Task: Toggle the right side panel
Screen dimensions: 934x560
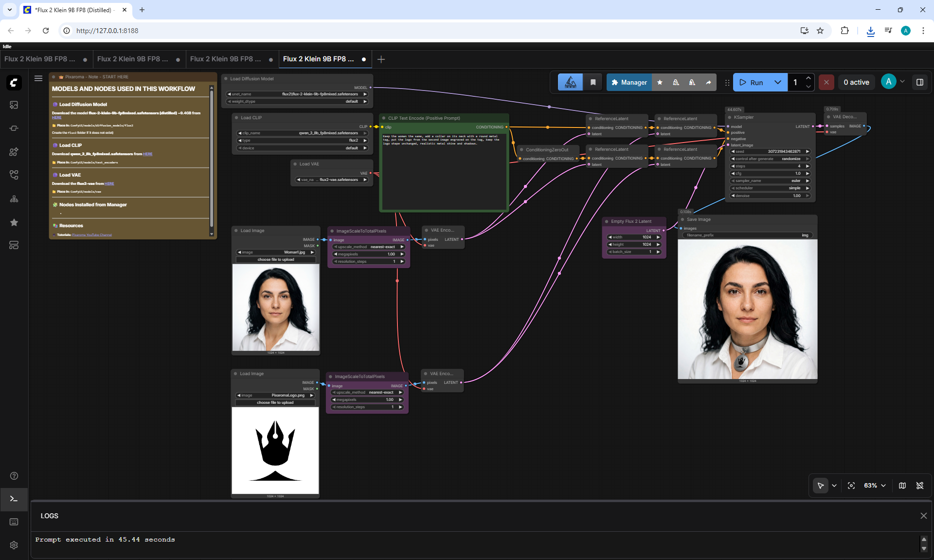Action: (920, 82)
